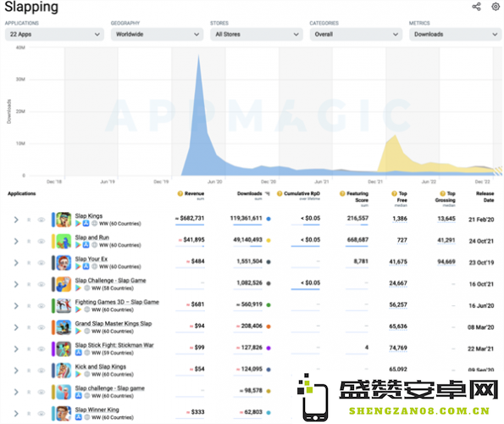Open the 22 Apps applications dropdown
The height and width of the screenshot is (424, 504).
pos(54,34)
